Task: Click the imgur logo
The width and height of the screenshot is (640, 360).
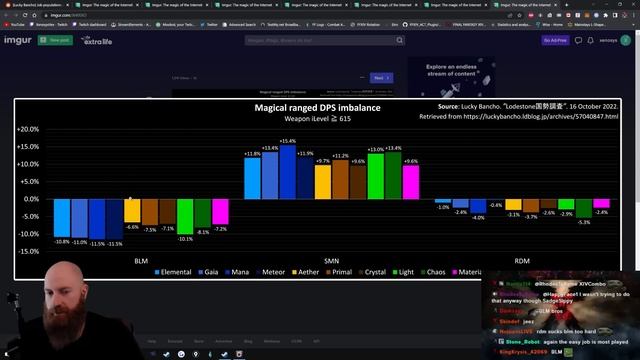Action: pyautogui.click(x=18, y=40)
